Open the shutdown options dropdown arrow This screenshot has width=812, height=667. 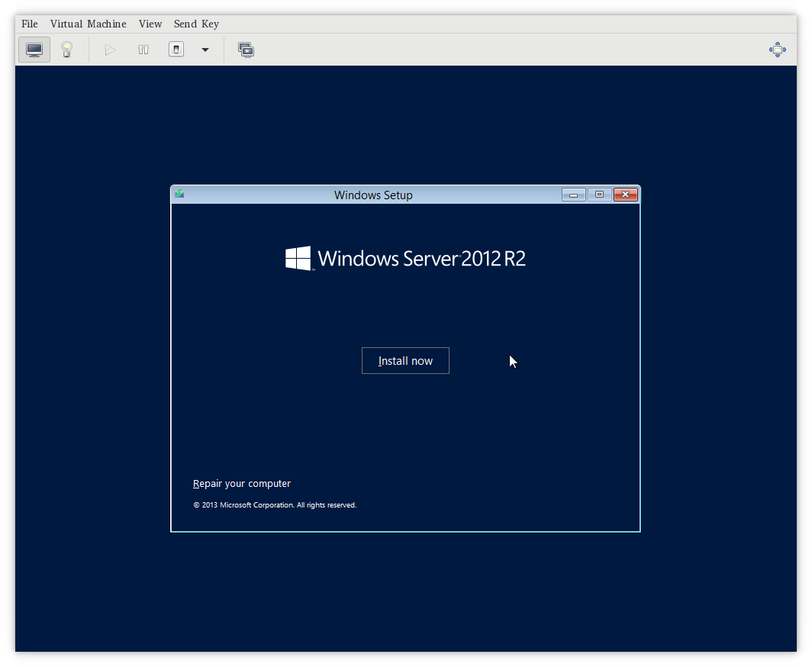pyautogui.click(x=205, y=49)
